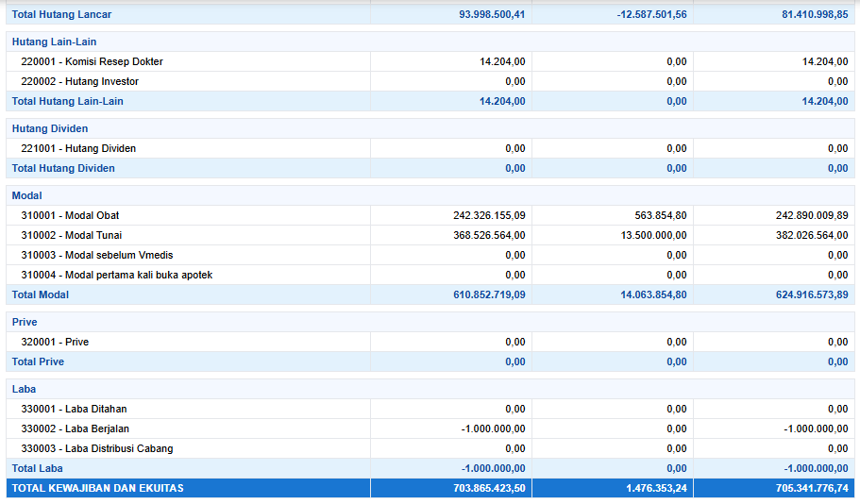Open account 221001 - Hutang Dividen
The width and height of the screenshot is (860, 504).
pos(78,148)
